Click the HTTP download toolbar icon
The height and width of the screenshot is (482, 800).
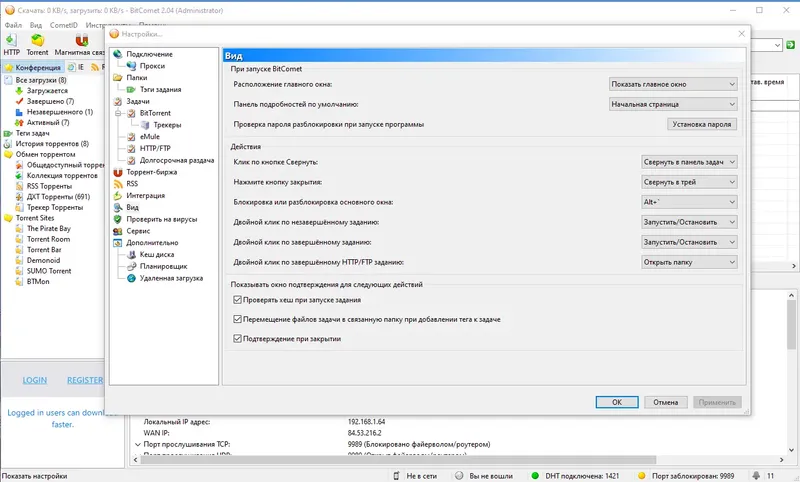click(11, 44)
